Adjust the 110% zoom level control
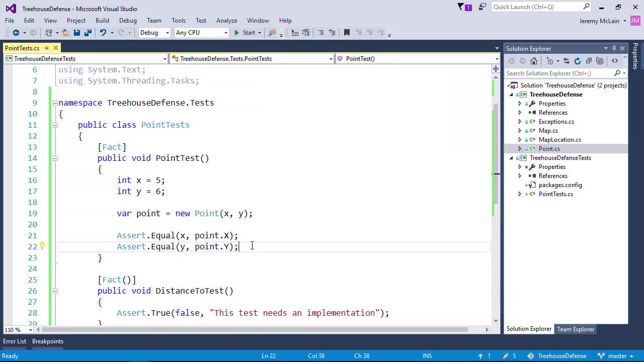 [x=16, y=330]
